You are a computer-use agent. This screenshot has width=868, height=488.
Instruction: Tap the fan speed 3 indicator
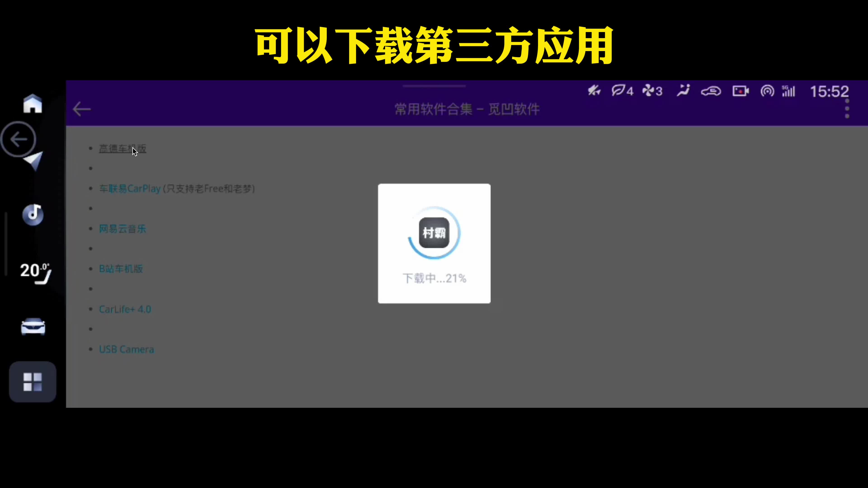tap(652, 91)
